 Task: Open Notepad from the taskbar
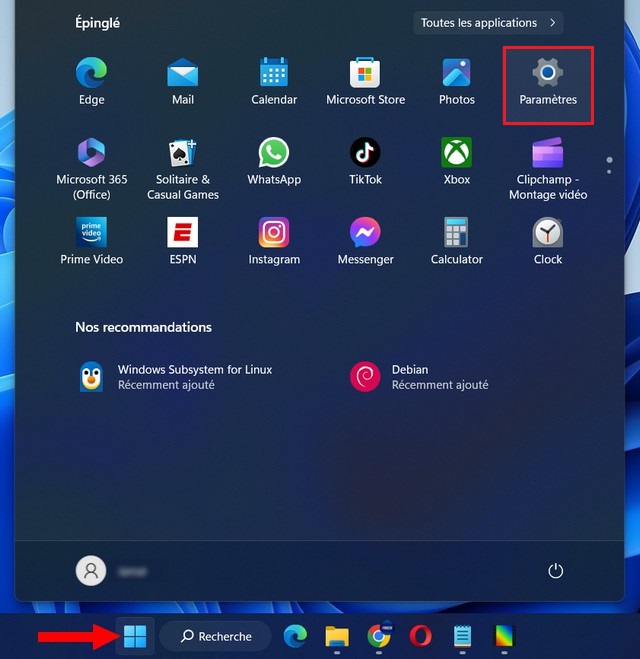(x=463, y=636)
